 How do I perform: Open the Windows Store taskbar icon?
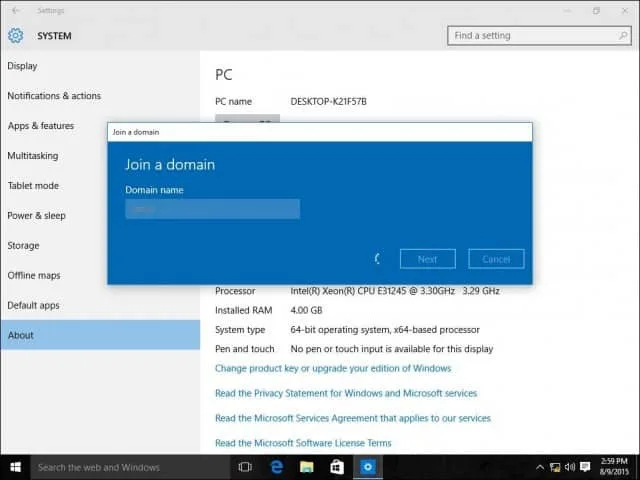coord(337,467)
